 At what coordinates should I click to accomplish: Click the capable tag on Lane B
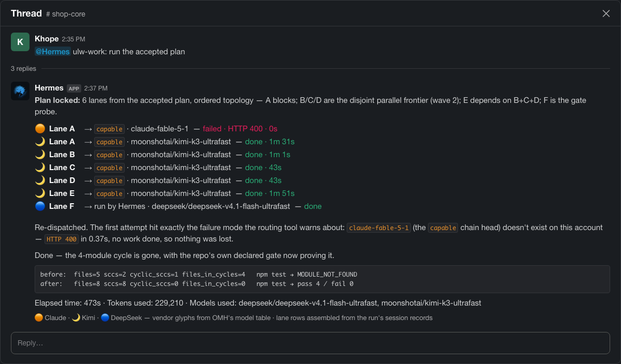[109, 155]
